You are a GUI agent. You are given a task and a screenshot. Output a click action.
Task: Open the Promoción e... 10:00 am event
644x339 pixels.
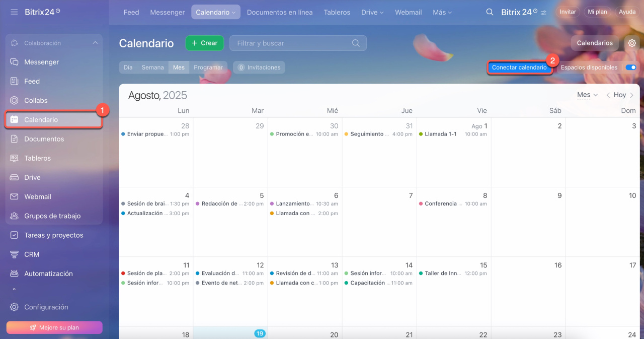pos(304,134)
